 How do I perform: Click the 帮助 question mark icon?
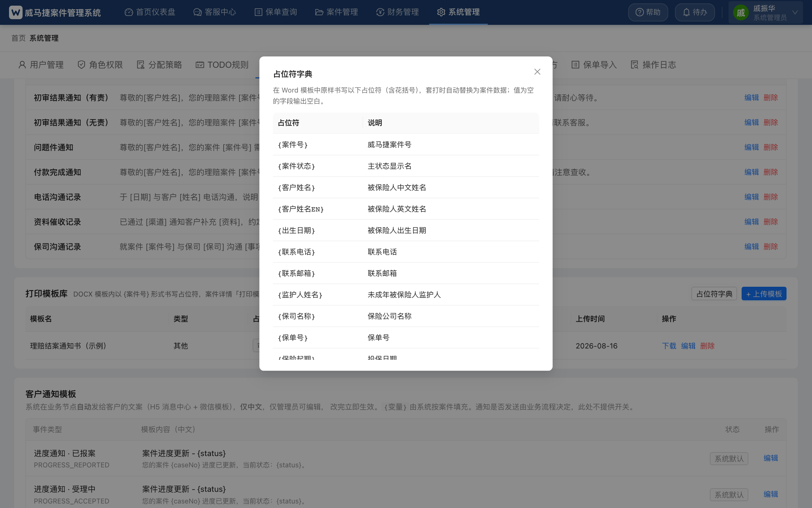(639, 12)
